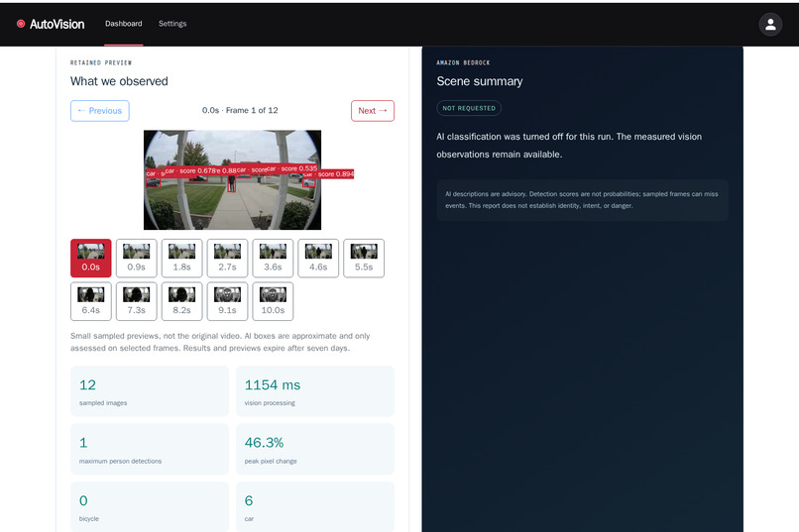Select the 10.0s frame thumbnail
Viewport: 799px width, 532px height.
(x=273, y=301)
